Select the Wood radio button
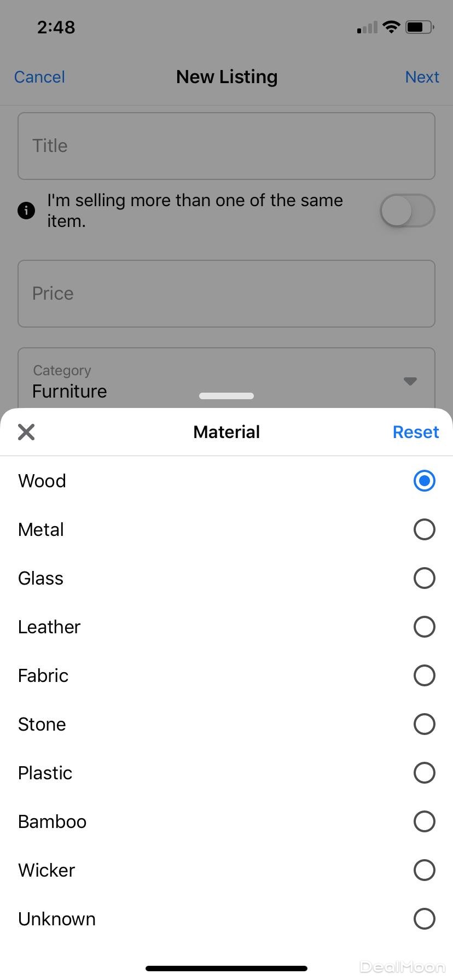Viewport: 453px width, 980px height. [x=424, y=481]
